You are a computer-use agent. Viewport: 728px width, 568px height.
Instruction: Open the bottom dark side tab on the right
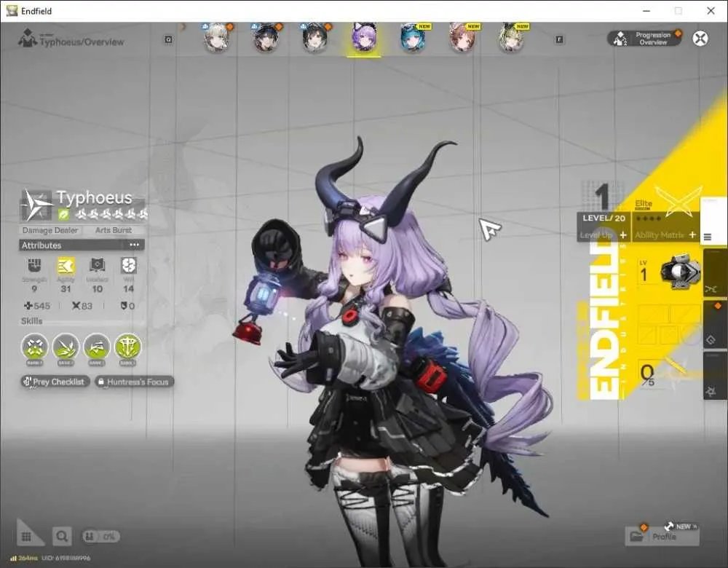(715, 375)
